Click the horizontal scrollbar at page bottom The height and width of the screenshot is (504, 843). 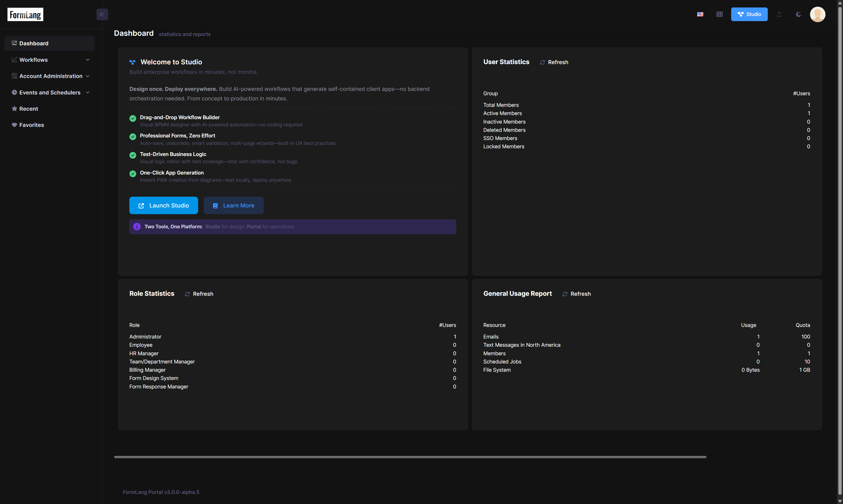click(410, 457)
